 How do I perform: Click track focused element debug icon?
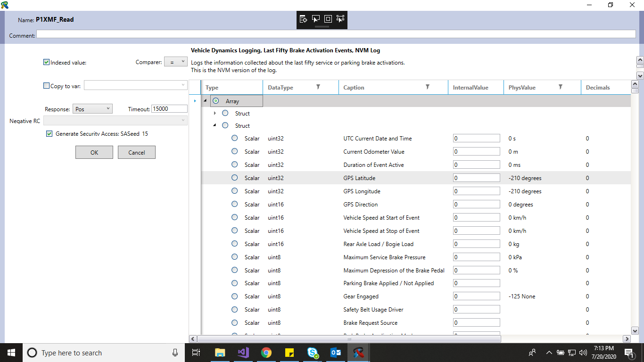tap(340, 19)
